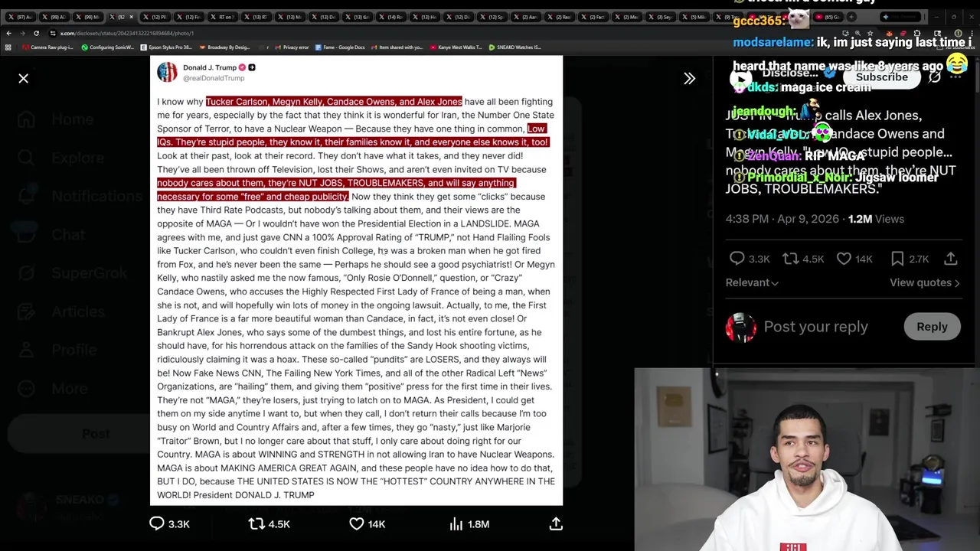
Task: Open the 'SNEAKO Watches IS...' bookmark
Action: click(x=514, y=47)
